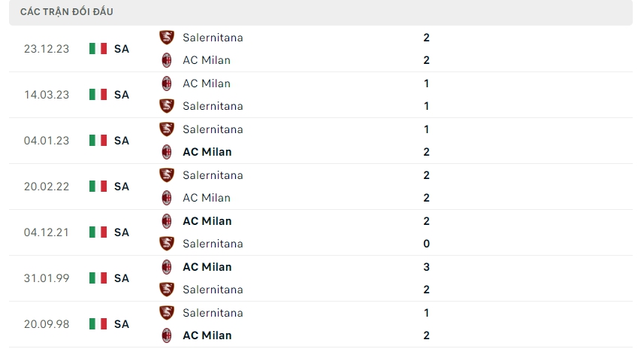Click Salernitana crest in 31.01.99 match
This screenshot has height=349, width=644.
click(167, 290)
